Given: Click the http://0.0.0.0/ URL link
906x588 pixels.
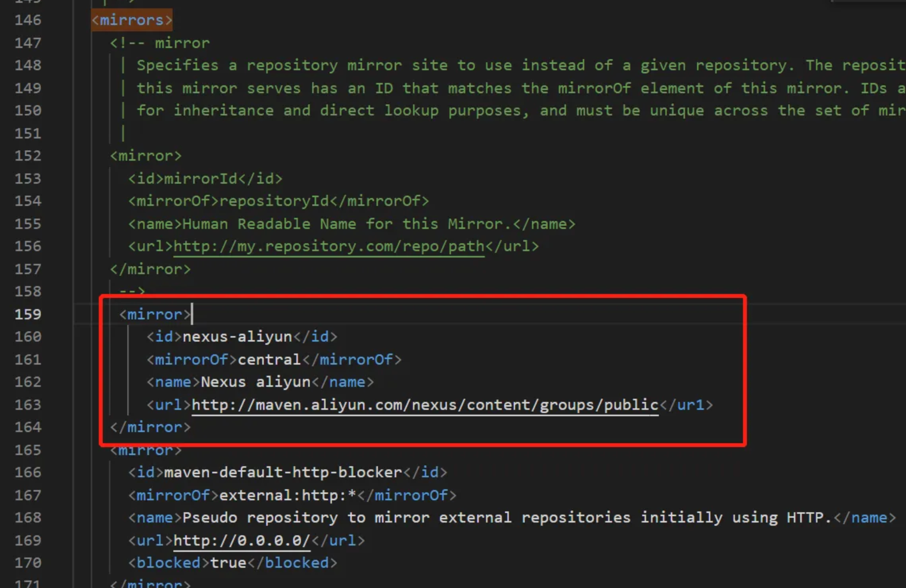Looking at the screenshot, I should [x=241, y=540].
